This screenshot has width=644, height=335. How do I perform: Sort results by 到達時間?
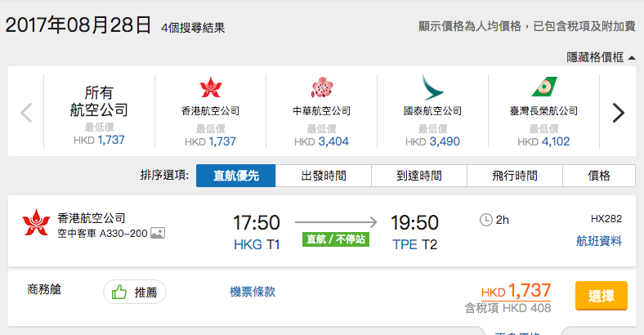coord(419,176)
